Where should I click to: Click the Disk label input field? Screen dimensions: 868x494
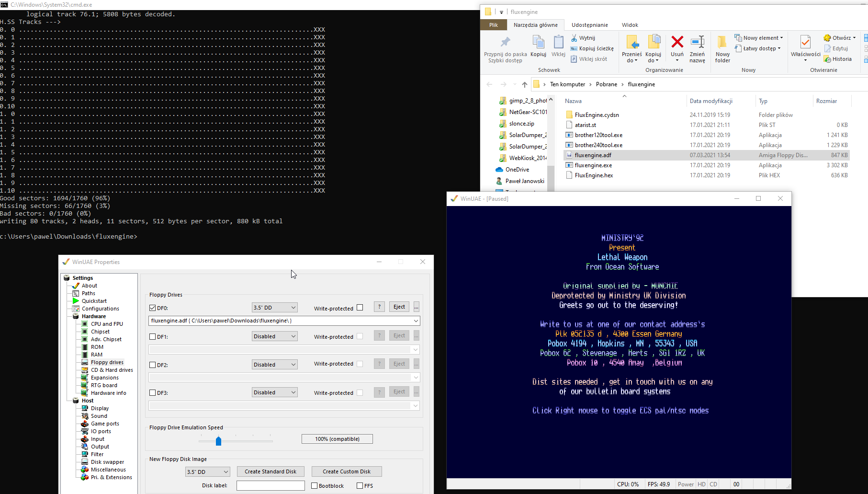click(x=271, y=485)
